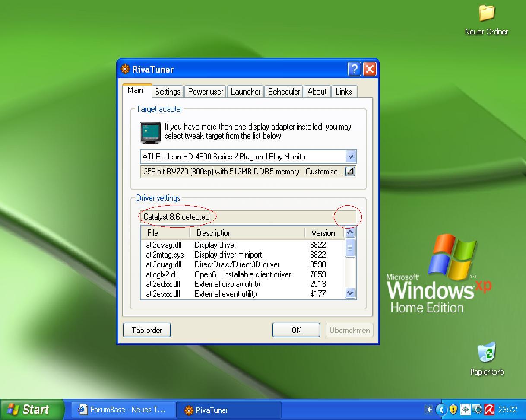
Task: Click the Start button
Action: click(x=32, y=409)
